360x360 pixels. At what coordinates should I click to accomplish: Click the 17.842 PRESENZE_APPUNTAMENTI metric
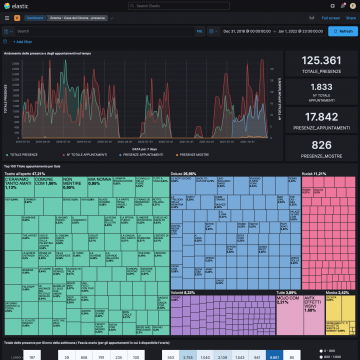(x=321, y=120)
